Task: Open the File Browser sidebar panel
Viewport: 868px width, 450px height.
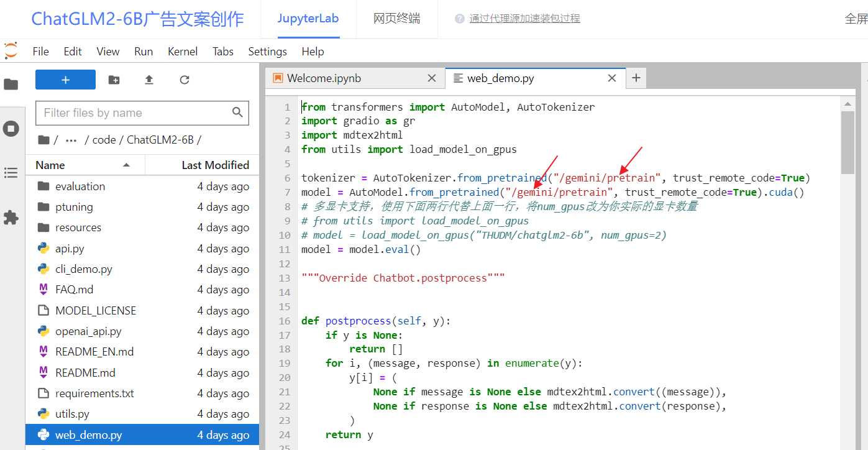Action: (x=11, y=85)
